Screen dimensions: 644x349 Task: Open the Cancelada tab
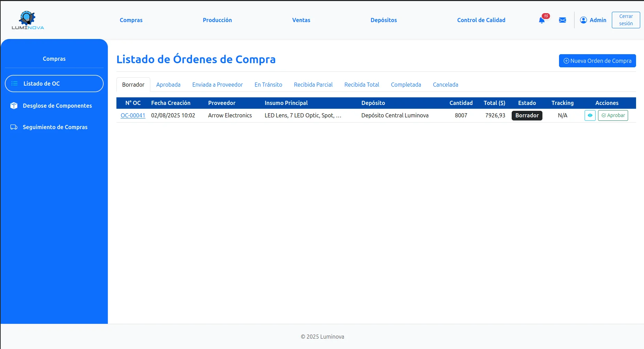(445, 85)
